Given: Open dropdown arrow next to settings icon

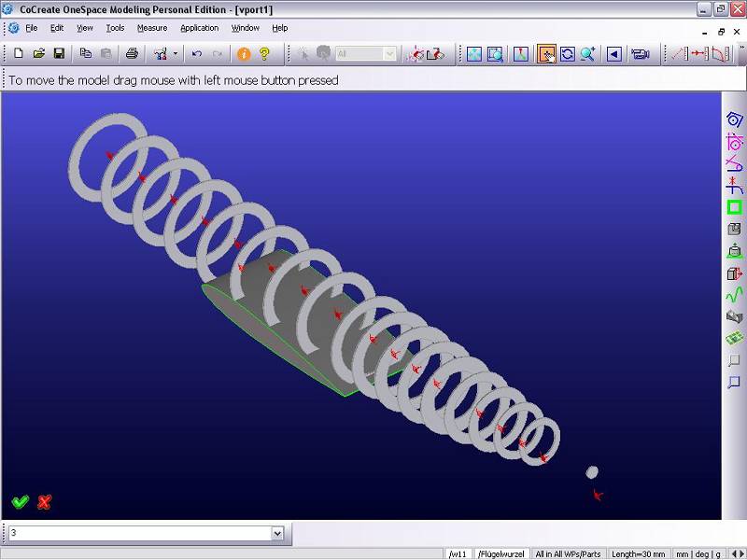Looking at the screenshot, I should coord(175,54).
